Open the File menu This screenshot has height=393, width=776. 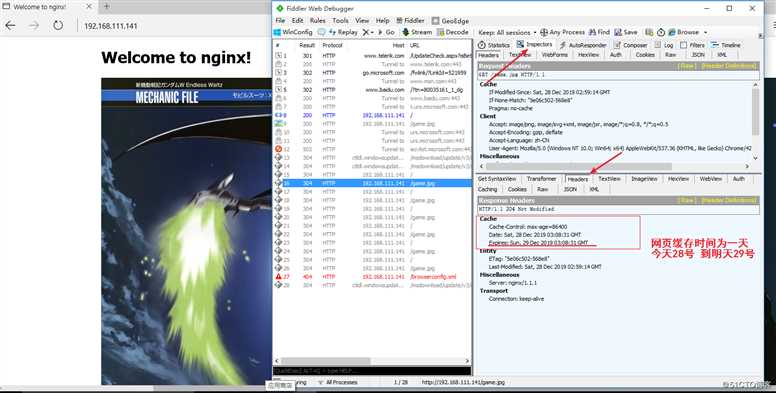(280, 21)
